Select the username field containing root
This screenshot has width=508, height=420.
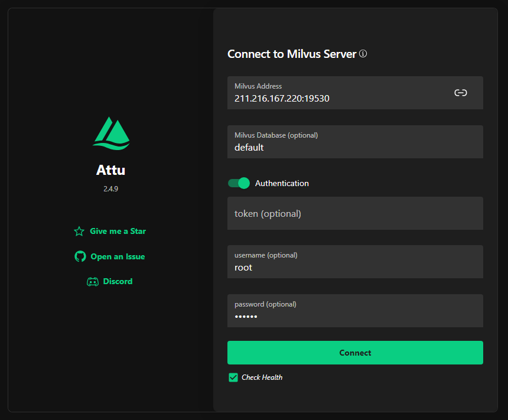tap(355, 262)
